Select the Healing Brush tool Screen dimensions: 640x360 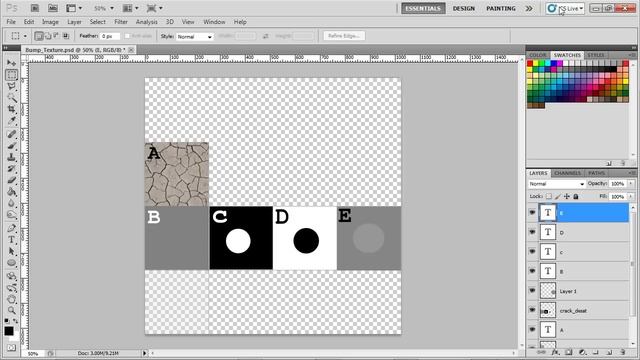point(11,134)
